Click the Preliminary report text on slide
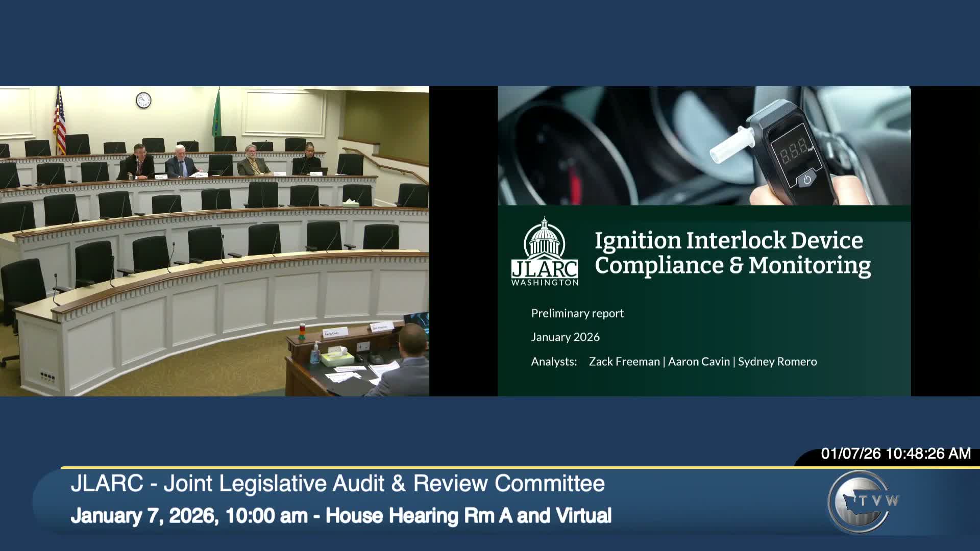Image resolution: width=980 pixels, height=551 pixels. point(577,313)
